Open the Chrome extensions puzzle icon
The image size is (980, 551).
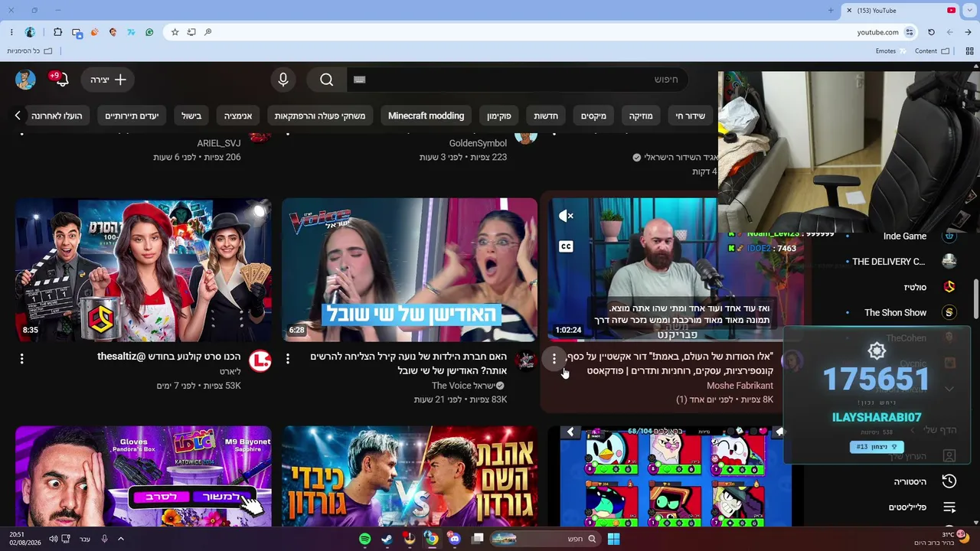coord(57,32)
